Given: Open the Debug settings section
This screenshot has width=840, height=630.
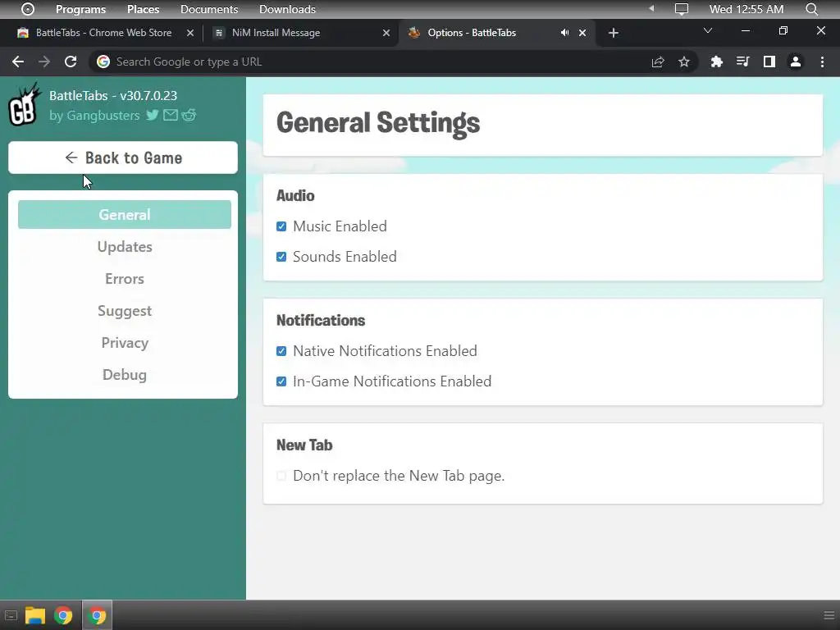Looking at the screenshot, I should coord(125,374).
